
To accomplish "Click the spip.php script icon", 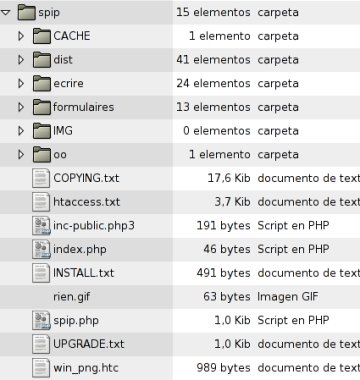I will coord(41,320).
